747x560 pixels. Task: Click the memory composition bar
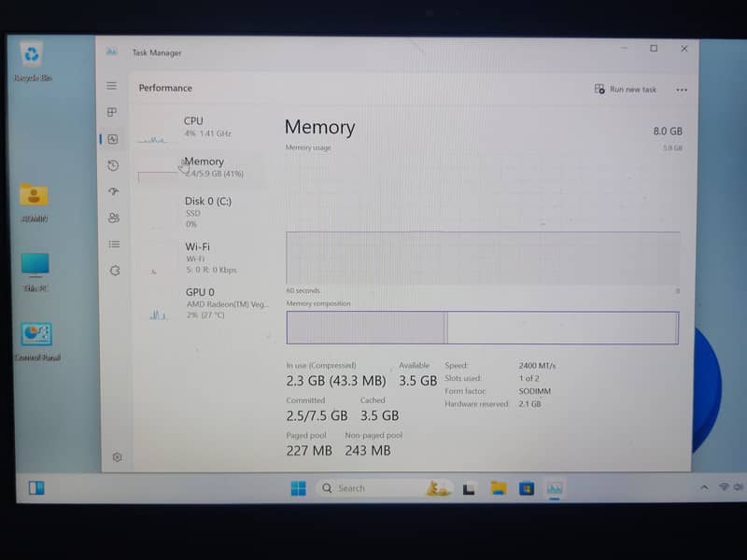(482, 328)
